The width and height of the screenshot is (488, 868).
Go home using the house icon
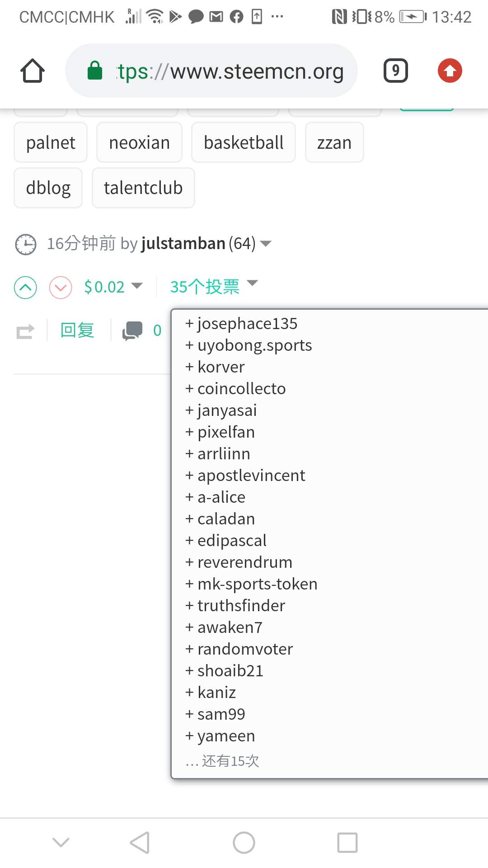coord(32,71)
